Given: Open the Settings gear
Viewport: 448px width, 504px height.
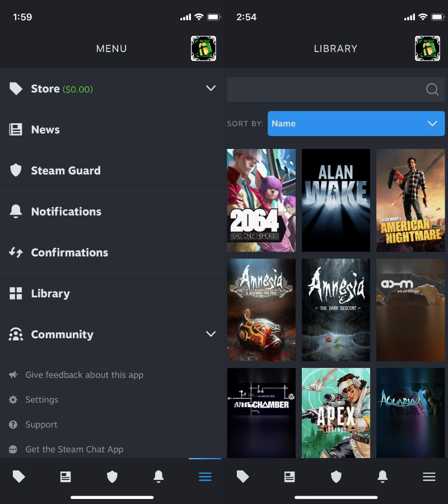Looking at the screenshot, I should pyautogui.click(x=42, y=399).
